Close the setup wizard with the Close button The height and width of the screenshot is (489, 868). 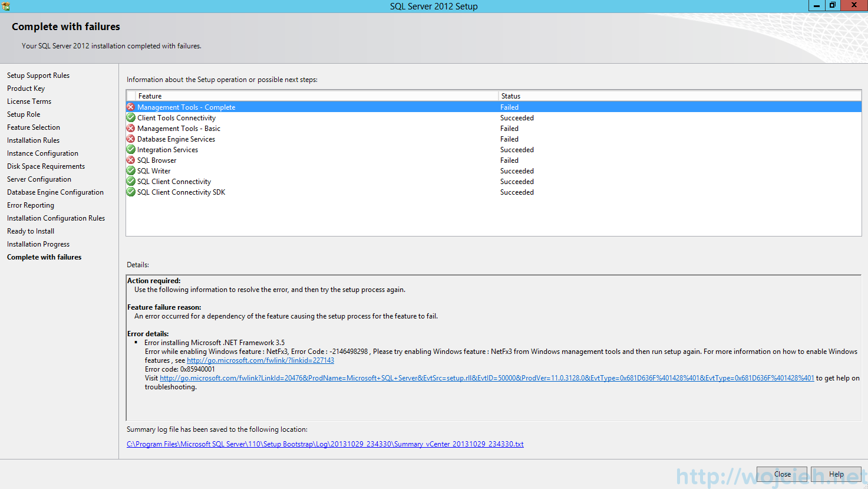pos(782,474)
